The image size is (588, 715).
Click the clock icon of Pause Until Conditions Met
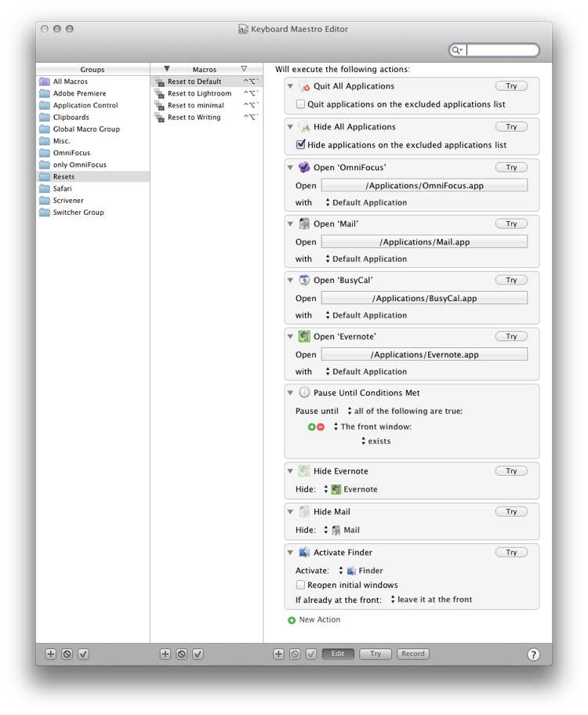pyautogui.click(x=304, y=393)
